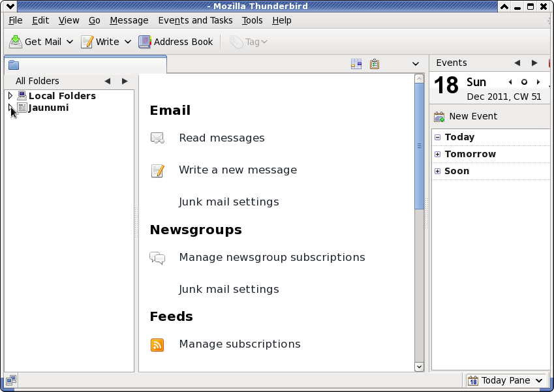The width and height of the screenshot is (554, 392).
Task: Switch Events pane to the next view
Action: [534, 63]
